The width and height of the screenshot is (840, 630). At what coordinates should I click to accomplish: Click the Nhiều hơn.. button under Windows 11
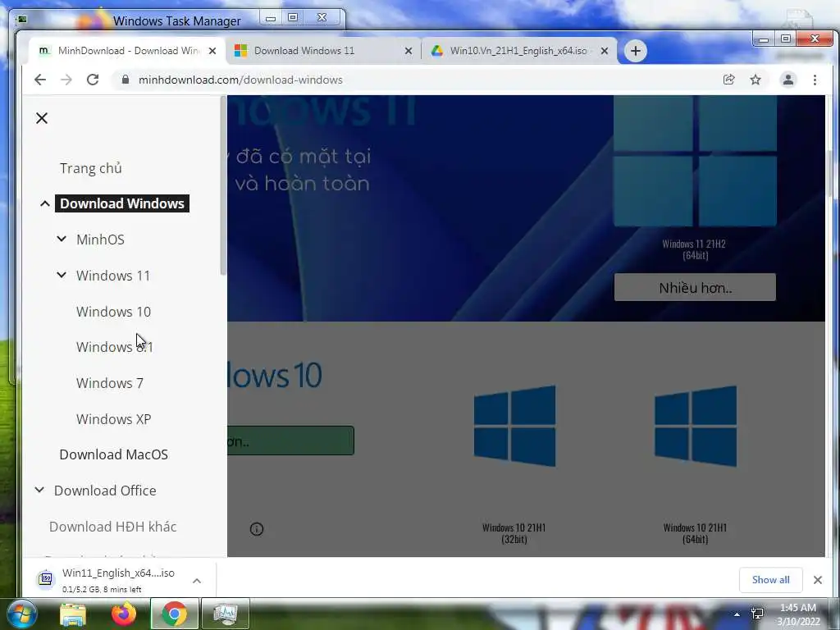click(x=695, y=287)
